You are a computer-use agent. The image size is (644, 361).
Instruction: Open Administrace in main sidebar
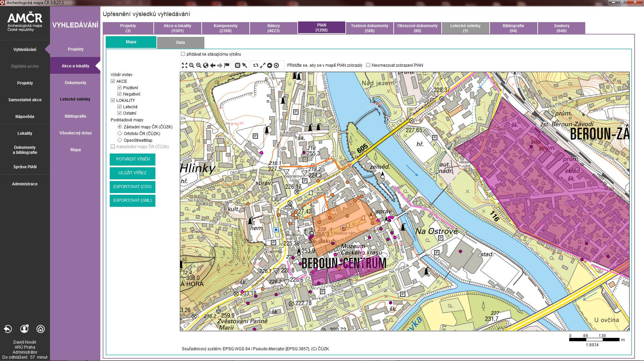(25, 184)
